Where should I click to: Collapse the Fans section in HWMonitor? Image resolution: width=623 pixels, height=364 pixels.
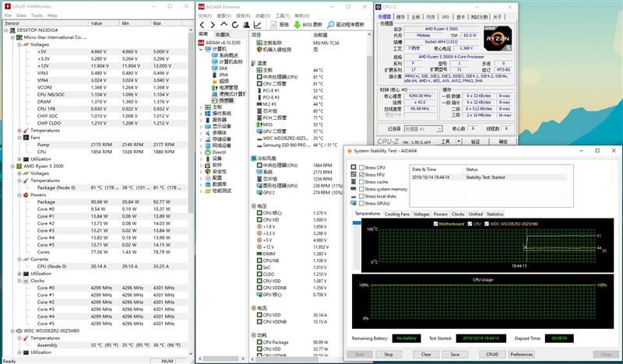click(19, 138)
